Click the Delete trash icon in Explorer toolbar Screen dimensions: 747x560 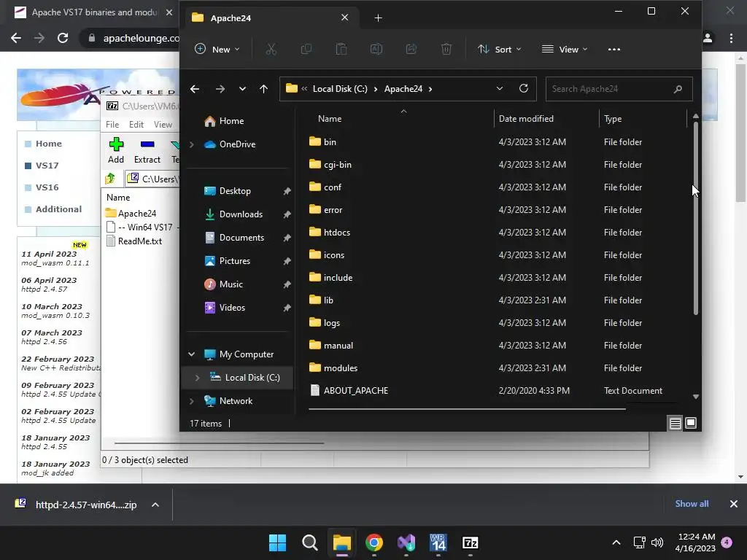click(446, 49)
